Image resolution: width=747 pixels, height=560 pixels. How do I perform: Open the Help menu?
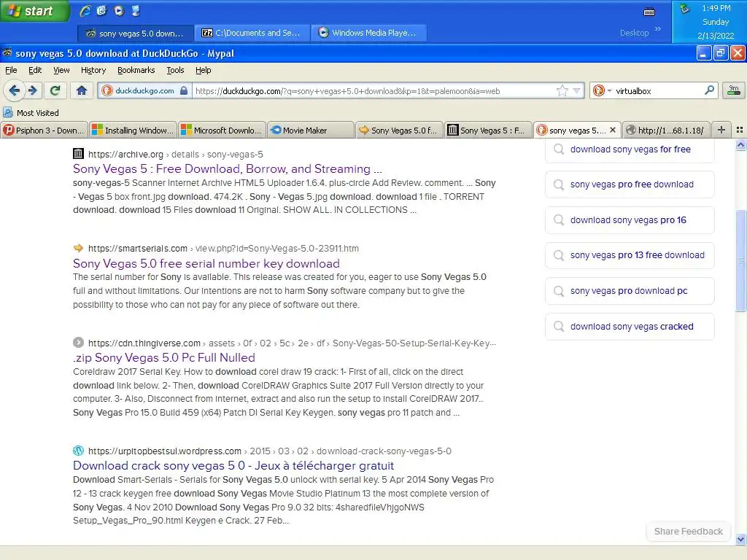point(203,70)
